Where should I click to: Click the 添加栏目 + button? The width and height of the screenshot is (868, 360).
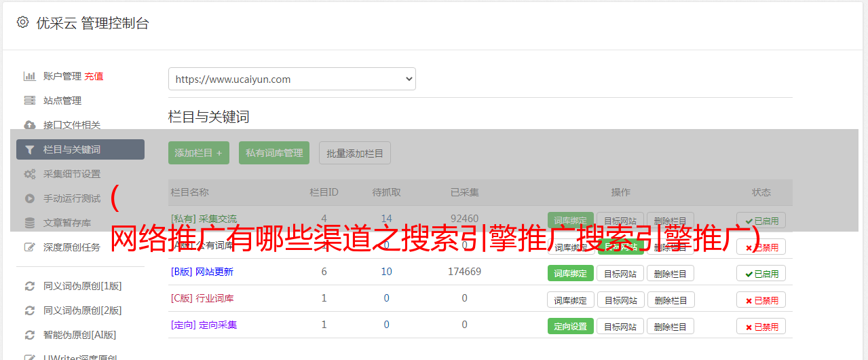click(199, 153)
